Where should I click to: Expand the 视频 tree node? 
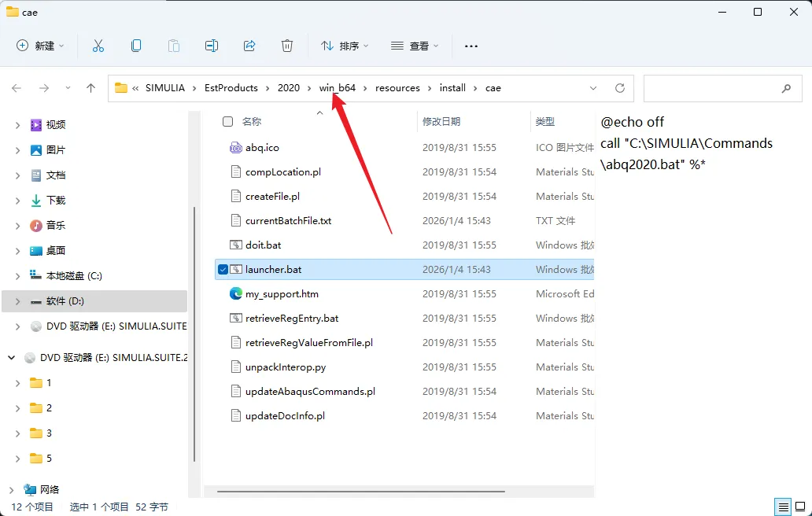point(17,125)
